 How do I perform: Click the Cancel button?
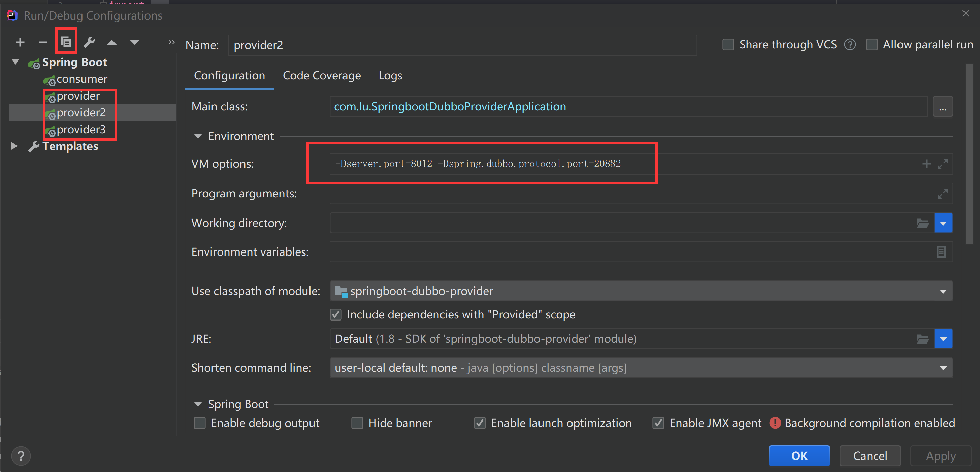[870, 456]
